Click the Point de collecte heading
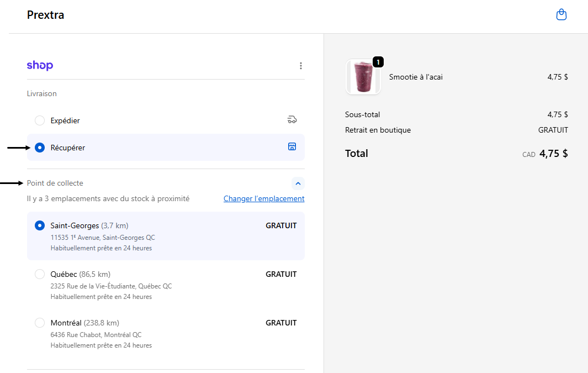Screen dimensions: 588x373 pos(55,183)
